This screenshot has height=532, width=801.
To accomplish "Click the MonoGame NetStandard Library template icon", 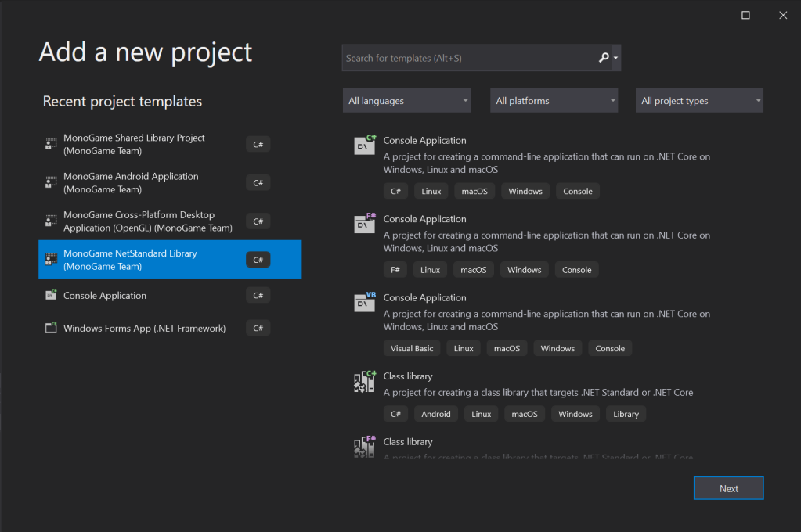I will (51, 260).
